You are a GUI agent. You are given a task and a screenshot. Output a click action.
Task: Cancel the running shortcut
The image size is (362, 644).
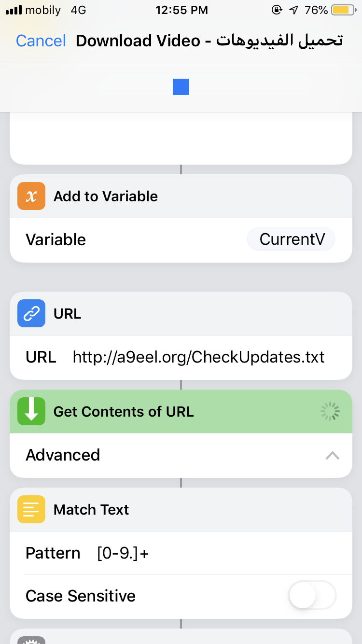41,41
